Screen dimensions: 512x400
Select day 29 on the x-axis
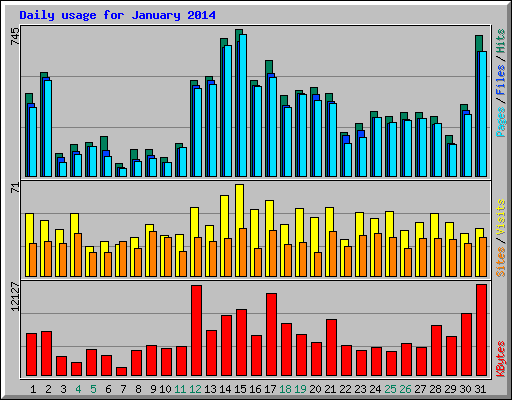[x=450, y=389]
